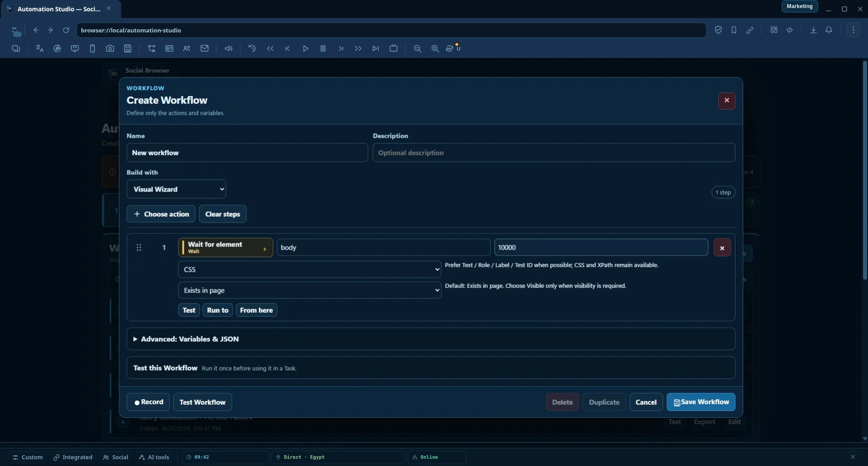Click the Test Workflow button

[x=203, y=402]
